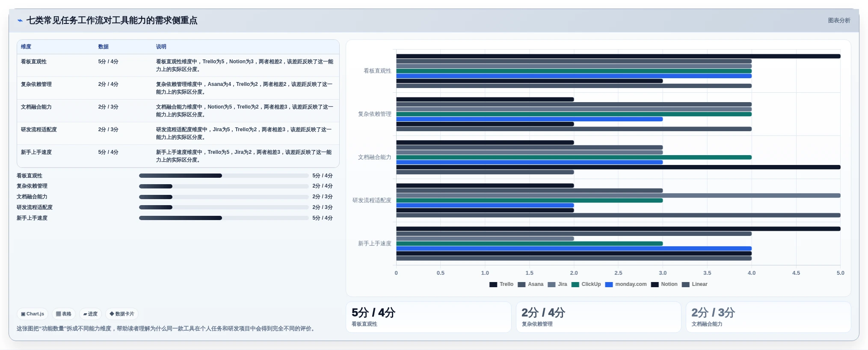This screenshot has height=350, width=868.
Task: Click the footer caption starting 这张图把
Action: pyautogui.click(x=167, y=329)
